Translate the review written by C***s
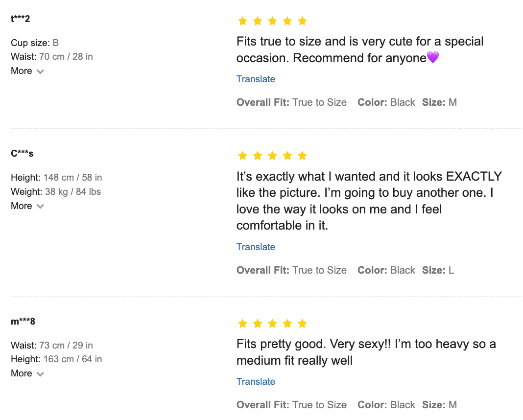 click(256, 247)
